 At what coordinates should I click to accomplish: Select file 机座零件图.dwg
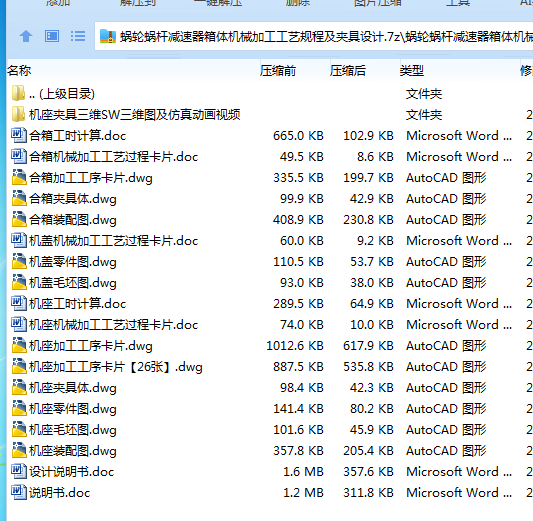[73, 409]
